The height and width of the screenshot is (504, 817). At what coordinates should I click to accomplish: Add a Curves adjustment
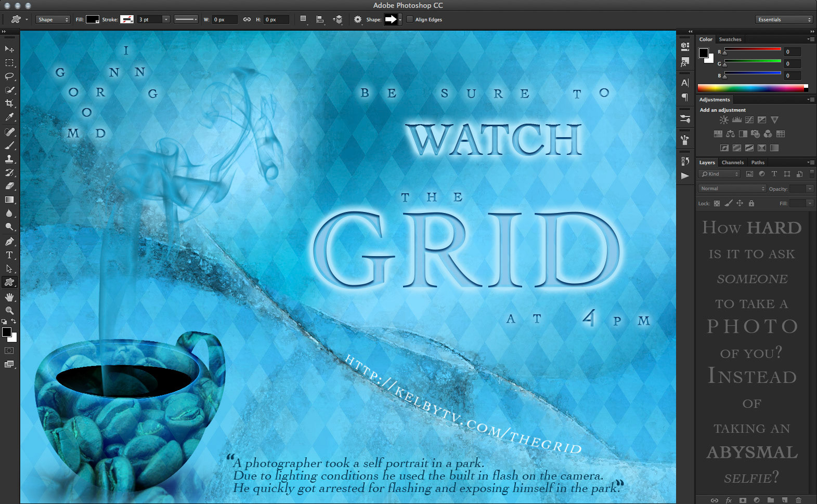coord(749,120)
